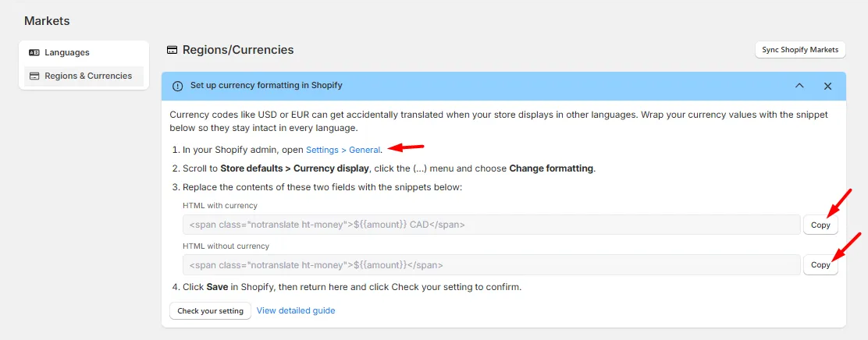Image resolution: width=868 pixels, height=340 pixels.
Task: Click the Regions/Currencies heading text
Action: (238, 50)
